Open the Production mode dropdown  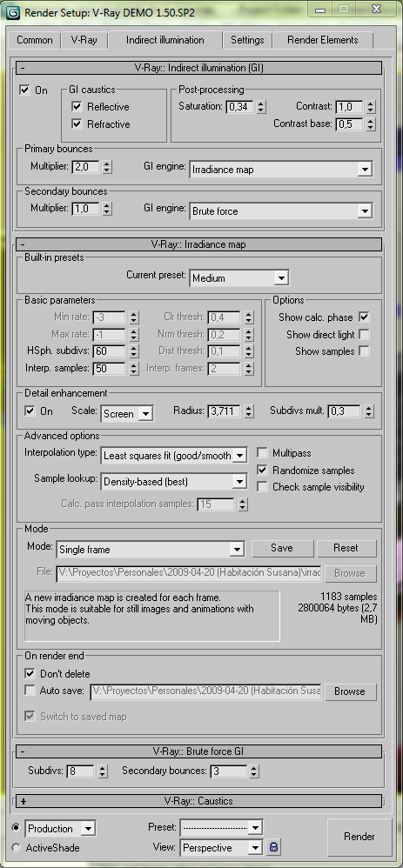[60, 828]
